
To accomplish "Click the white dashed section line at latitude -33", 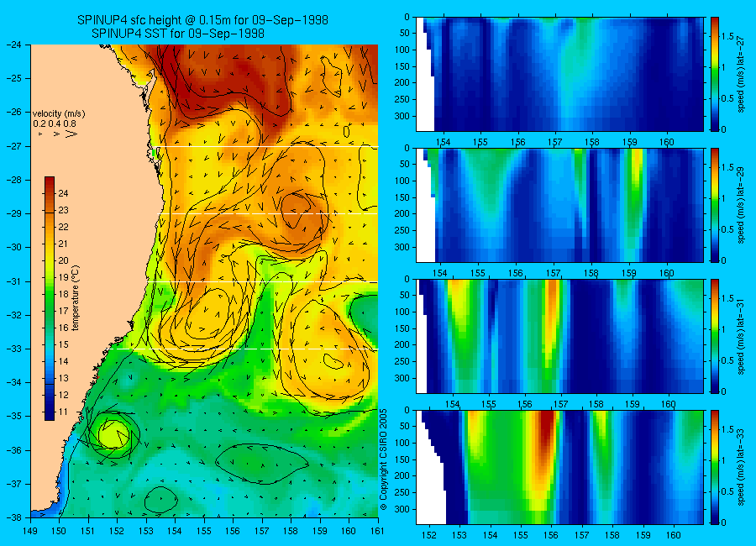I will point(246,349).
